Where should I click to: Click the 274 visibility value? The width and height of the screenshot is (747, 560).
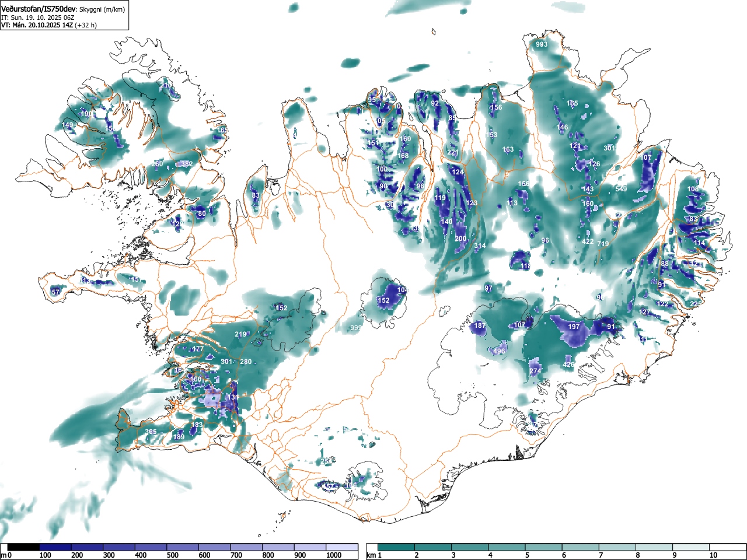coord(536,371)
